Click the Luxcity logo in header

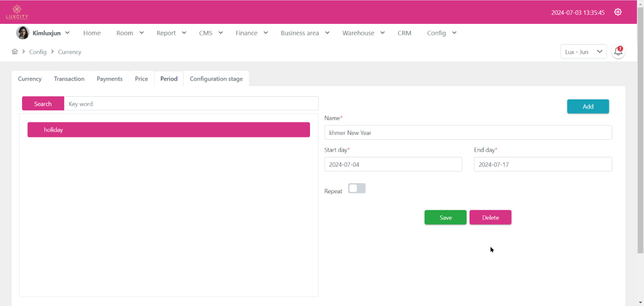click(17, 12)
